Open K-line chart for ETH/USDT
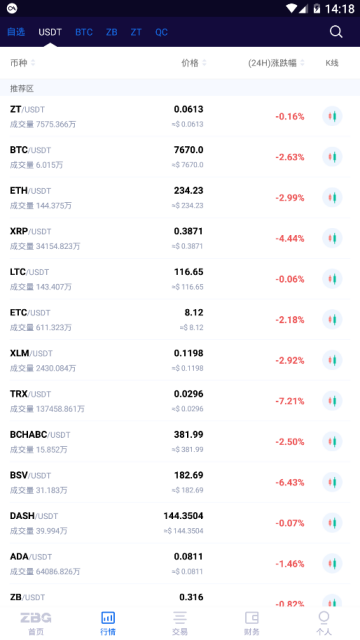The image size is (360, 640). coord(332,198)
